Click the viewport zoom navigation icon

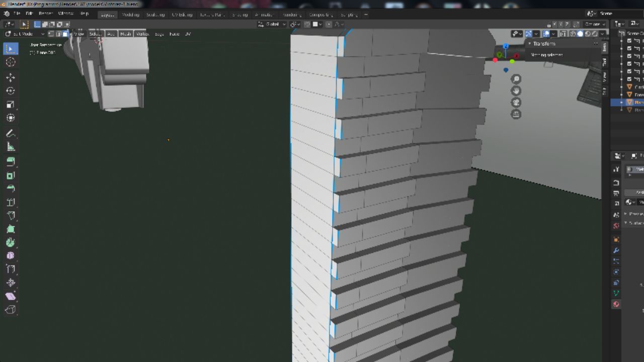tap(516, 79)
